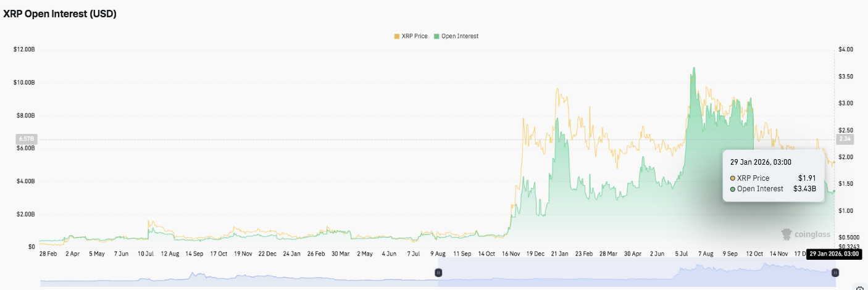Click the 10 Jul date on the x-axis
Image resolution: width=868 pixels, height=290 pixels.
pos(146,254)
